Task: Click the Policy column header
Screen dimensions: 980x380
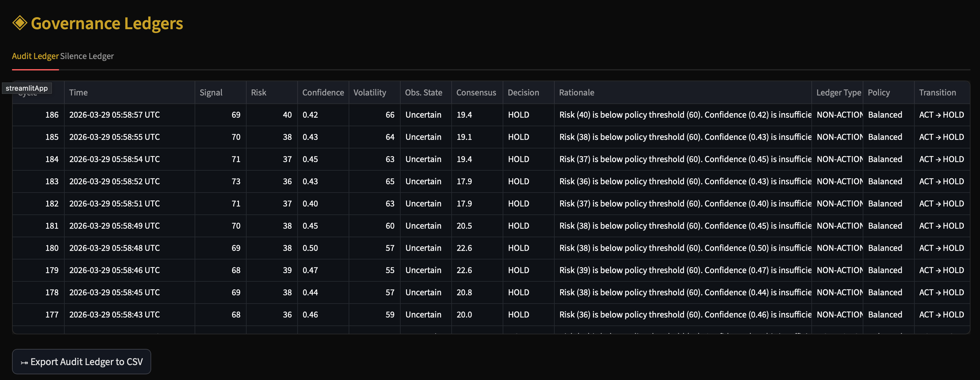Action: tap(879, 93)
